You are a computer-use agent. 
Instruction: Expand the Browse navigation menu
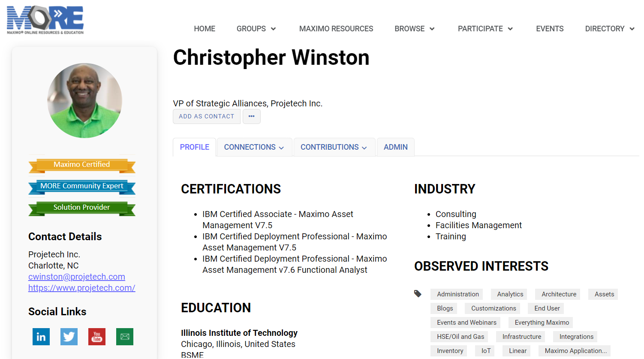(x=415, y=29)
